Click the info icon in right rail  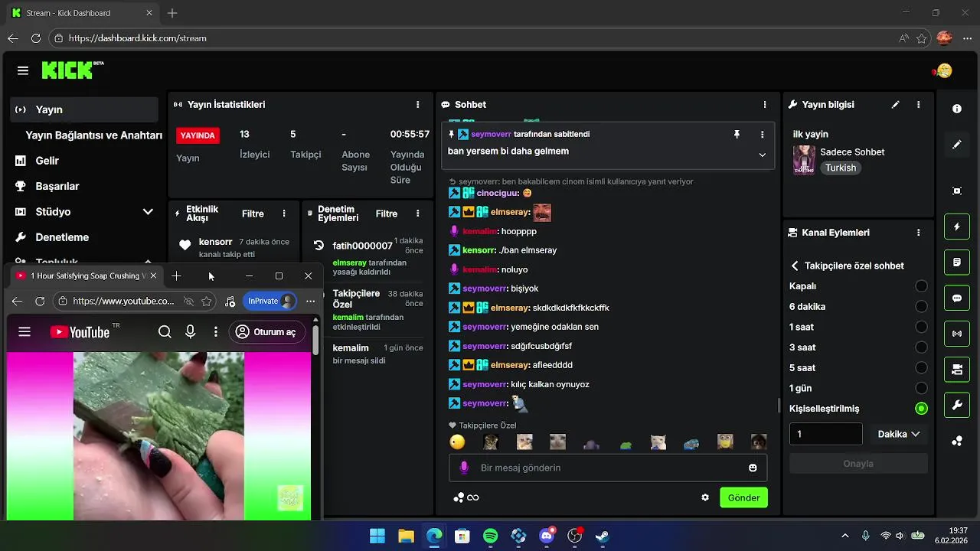point(957,109)
